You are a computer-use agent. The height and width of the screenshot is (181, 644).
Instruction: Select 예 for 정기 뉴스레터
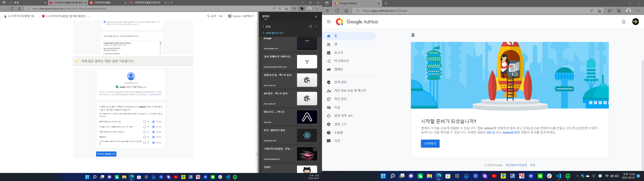pyautogui.click(x=145, y=127)
